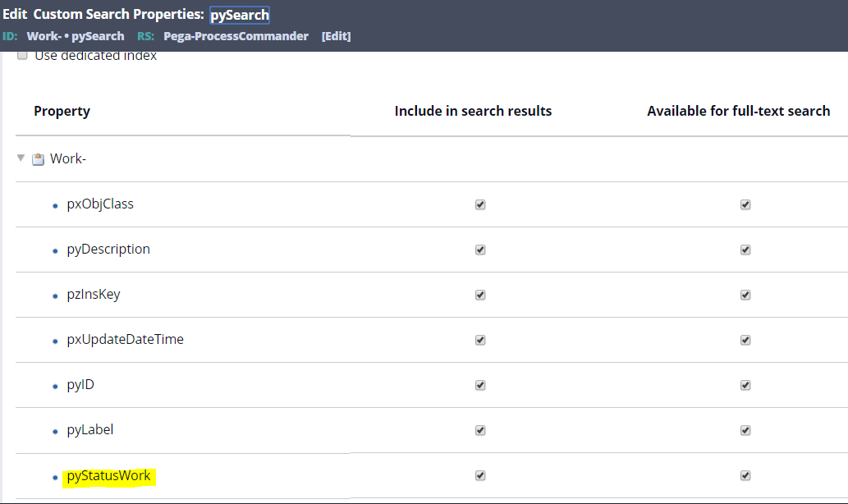Click the bullet icon beside highlighted pyStatusWork
This screenshot has width=848, height=504.
(x=54, y=474)
